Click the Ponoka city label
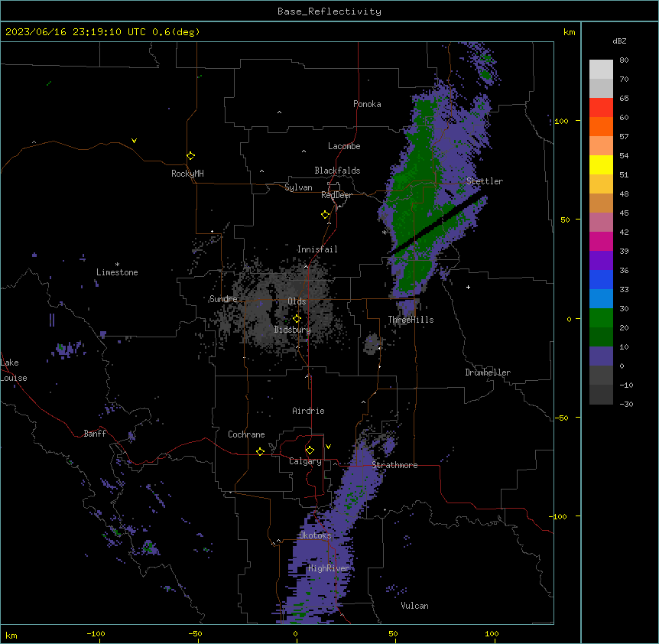 coord(367,104)
